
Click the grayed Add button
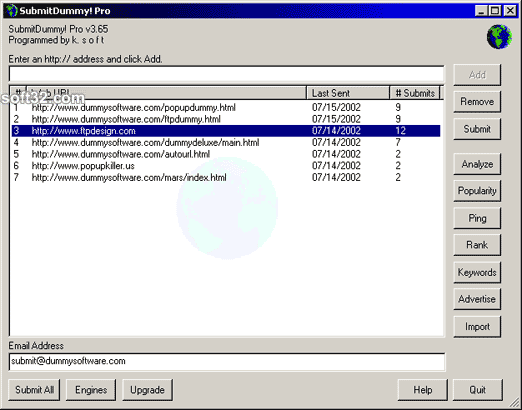click(477, 75)
